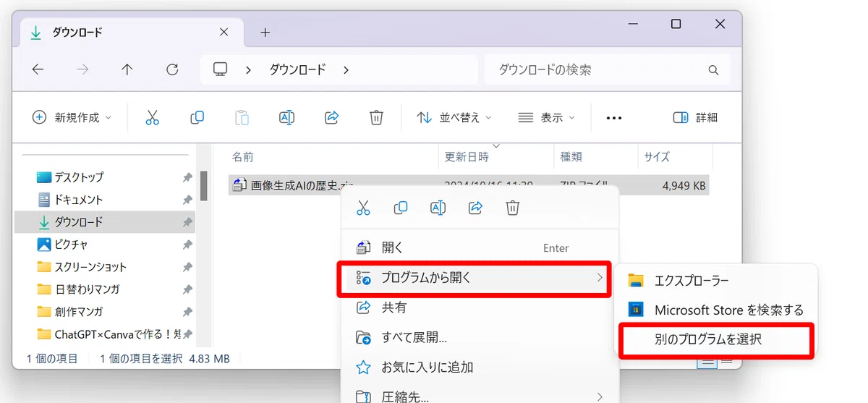The height and width of the screenshot is (403, 868).
Task: Expand the 圧縮先... submenu arrow
Action: pos(600,396)
